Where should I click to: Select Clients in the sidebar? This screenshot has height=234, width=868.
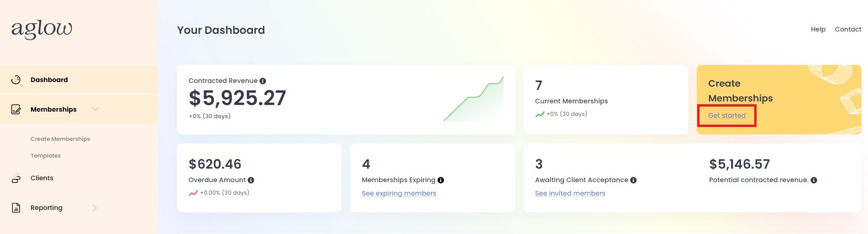(x=42, y=178)
